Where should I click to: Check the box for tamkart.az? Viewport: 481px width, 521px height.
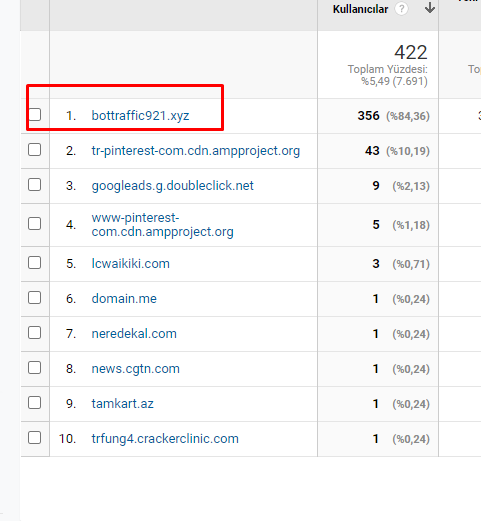[x=35, y=403]
